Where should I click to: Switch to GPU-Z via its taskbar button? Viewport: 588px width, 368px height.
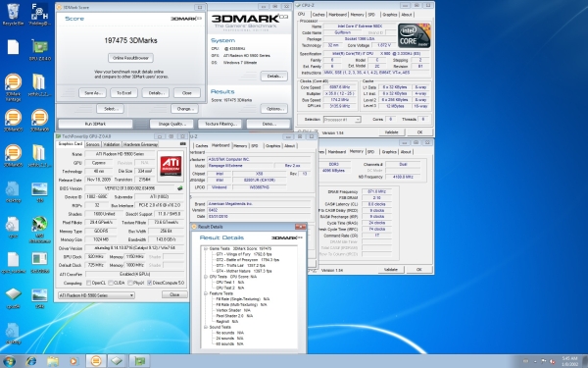tap(139, 361)
